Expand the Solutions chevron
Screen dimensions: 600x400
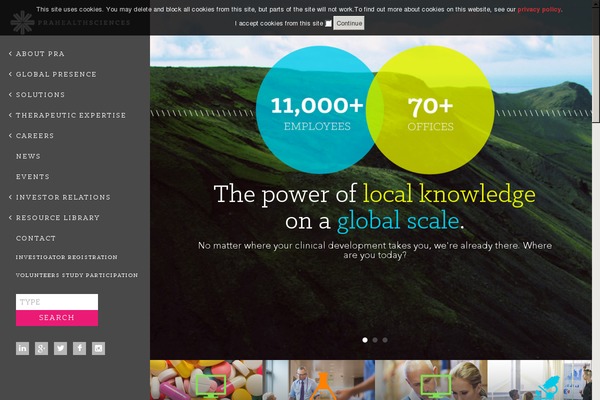pos(10,95)
